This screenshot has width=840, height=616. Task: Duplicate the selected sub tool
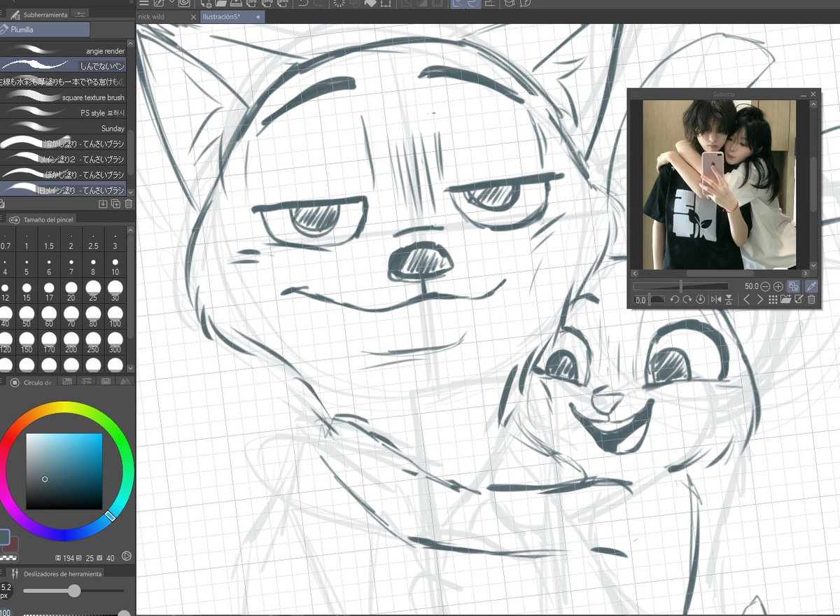coord(115,204)
